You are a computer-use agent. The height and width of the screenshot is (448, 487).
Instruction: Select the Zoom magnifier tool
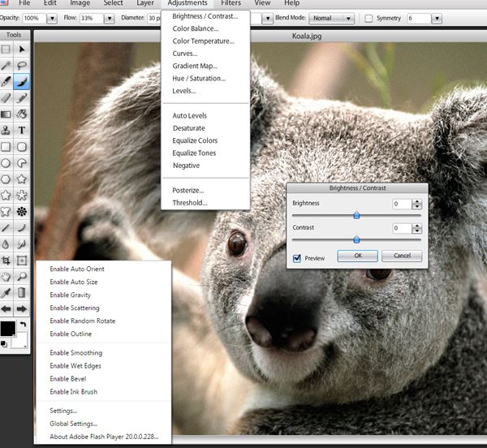point(22,276)
